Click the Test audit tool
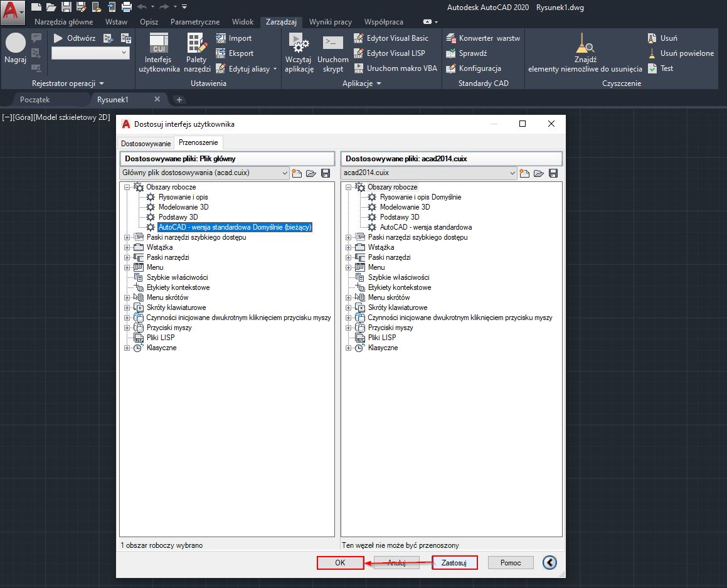Image resolution: width=727 pixels, height=588 pixels. (x=661, y=68)
